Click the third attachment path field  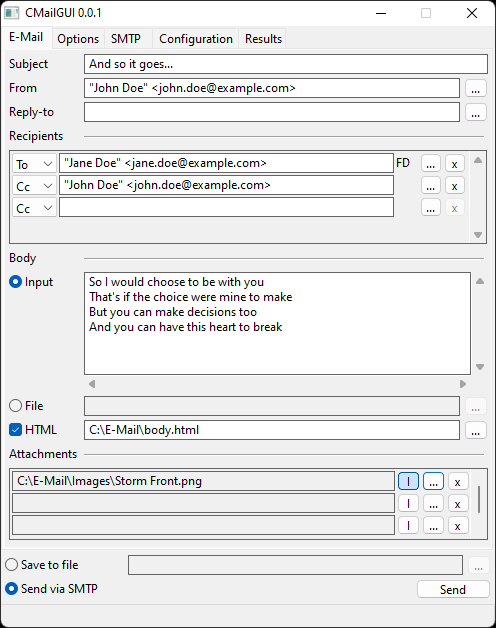point(204,525)
